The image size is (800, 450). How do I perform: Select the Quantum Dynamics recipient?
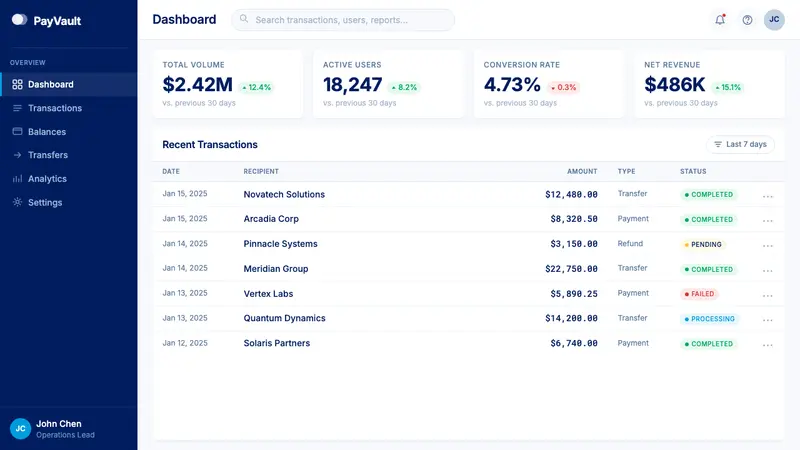click(x=284, y=318)
